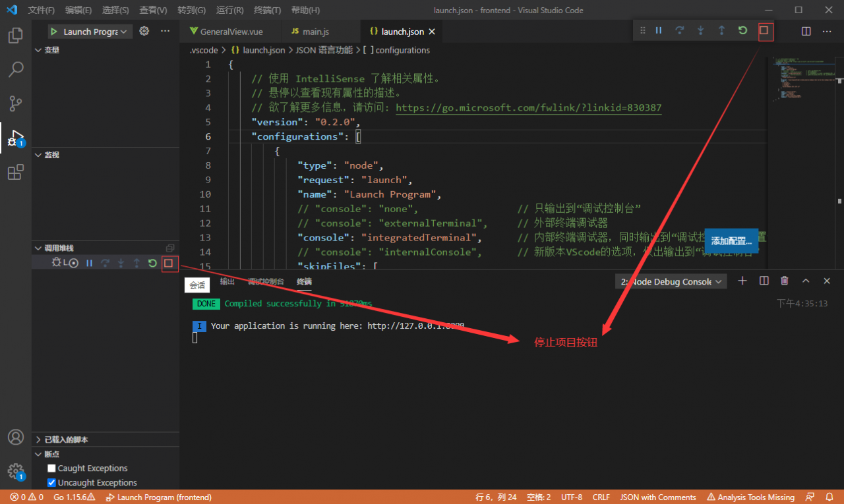Toggle Caught Exceptions breakpoint checkbox
The height and width of the screenshot is (504, 844).
tap(51, 468)
